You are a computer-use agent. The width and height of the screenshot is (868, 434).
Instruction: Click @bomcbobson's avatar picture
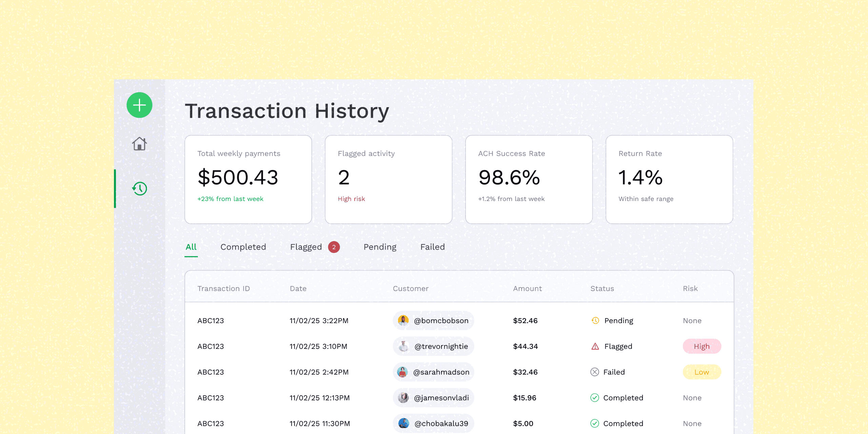coord(403,320)
